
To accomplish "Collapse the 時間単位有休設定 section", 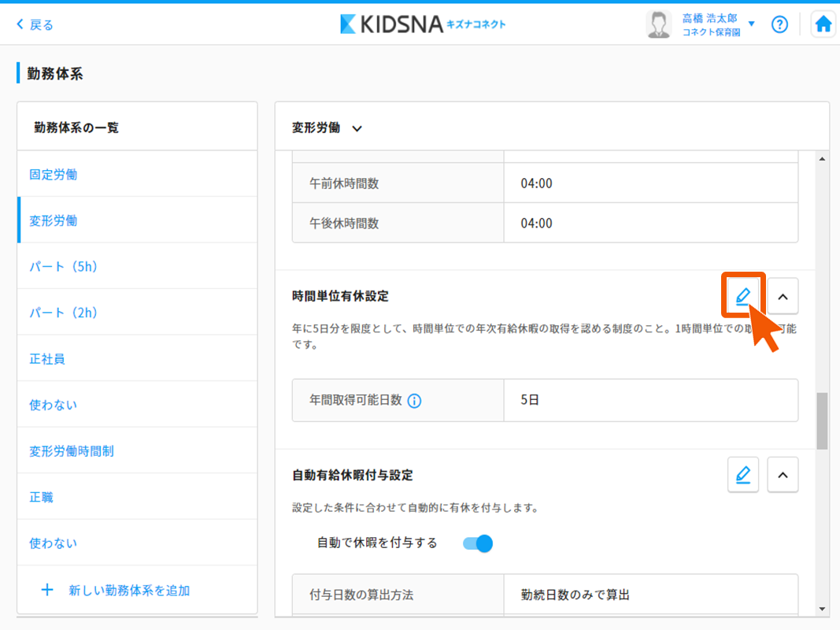I will click(x=783, y=296).
